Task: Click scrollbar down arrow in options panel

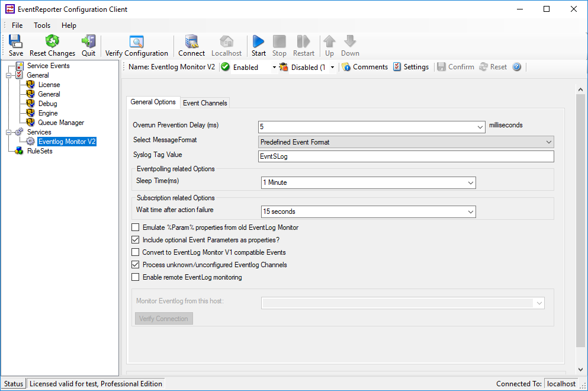Action: click(580, 370)
